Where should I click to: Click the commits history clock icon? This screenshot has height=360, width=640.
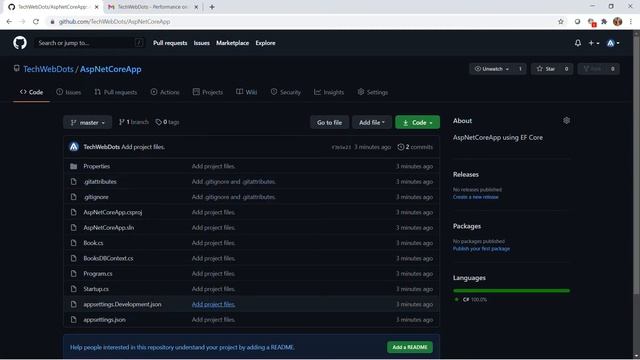401,147
